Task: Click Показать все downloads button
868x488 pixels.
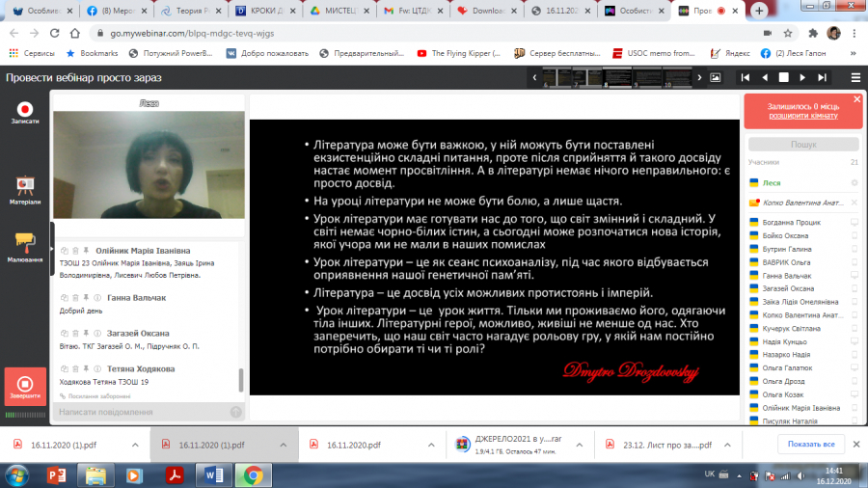Action: pos(810,445)
